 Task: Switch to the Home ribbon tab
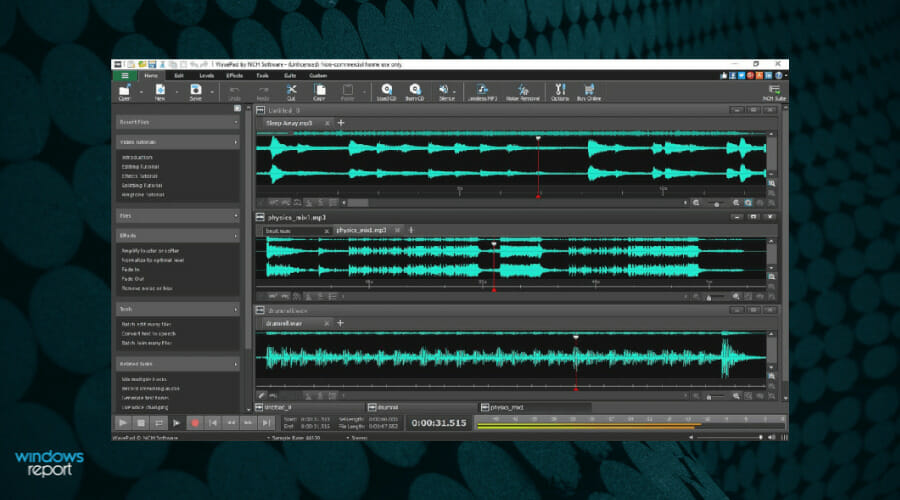[x=151, y=75]
